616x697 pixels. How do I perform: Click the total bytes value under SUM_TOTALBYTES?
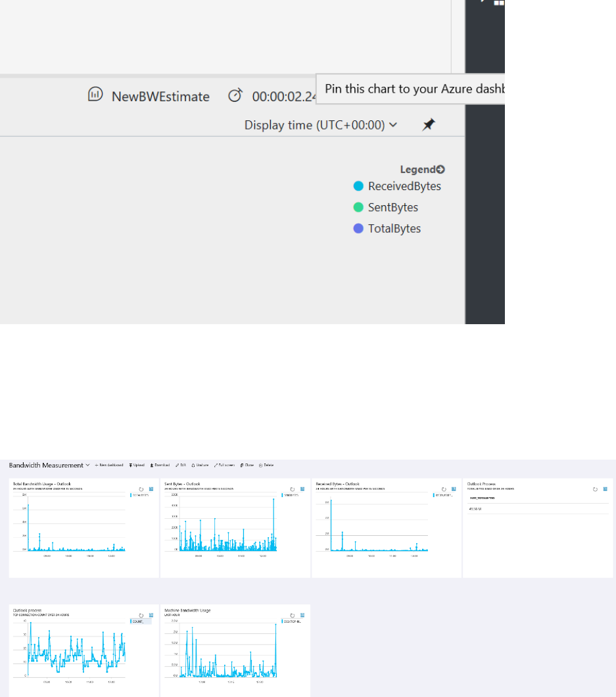pos(475,509)
